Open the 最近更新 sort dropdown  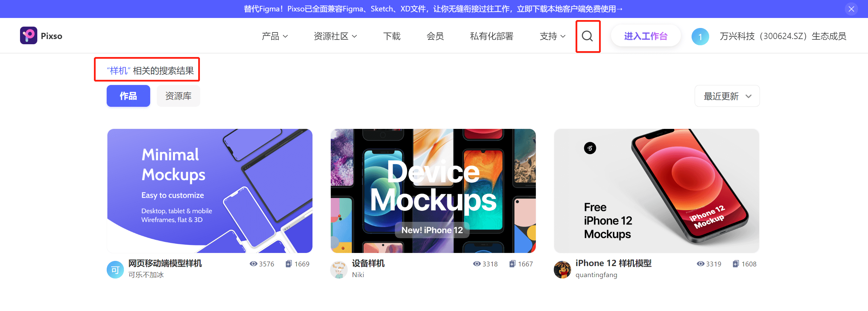(727, 96)
